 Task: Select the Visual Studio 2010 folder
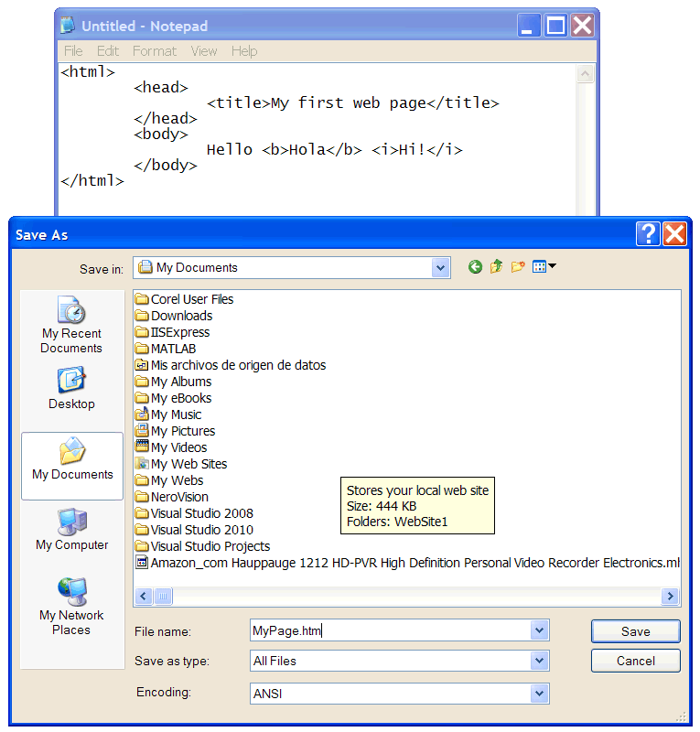[x=194, y=530]
